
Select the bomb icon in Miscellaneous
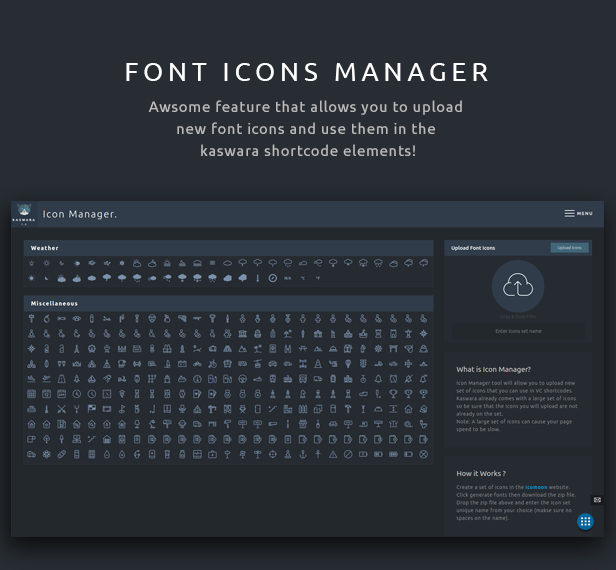[46, 319]
